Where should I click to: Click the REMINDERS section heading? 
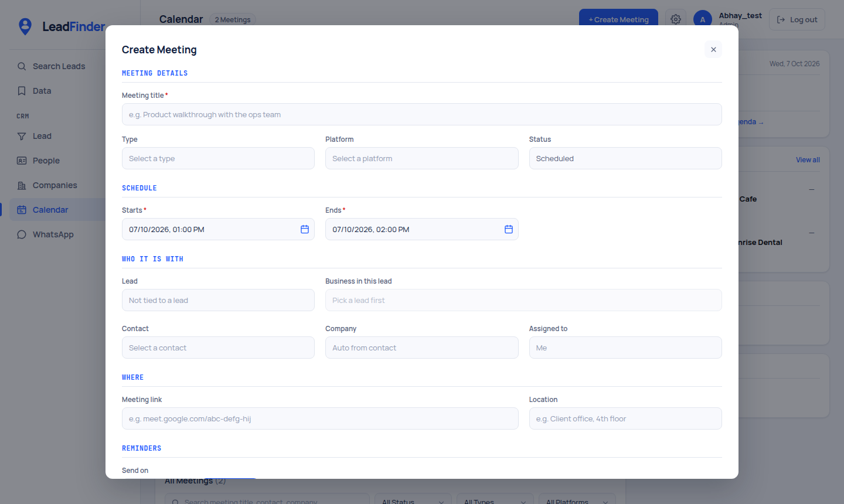141,448
